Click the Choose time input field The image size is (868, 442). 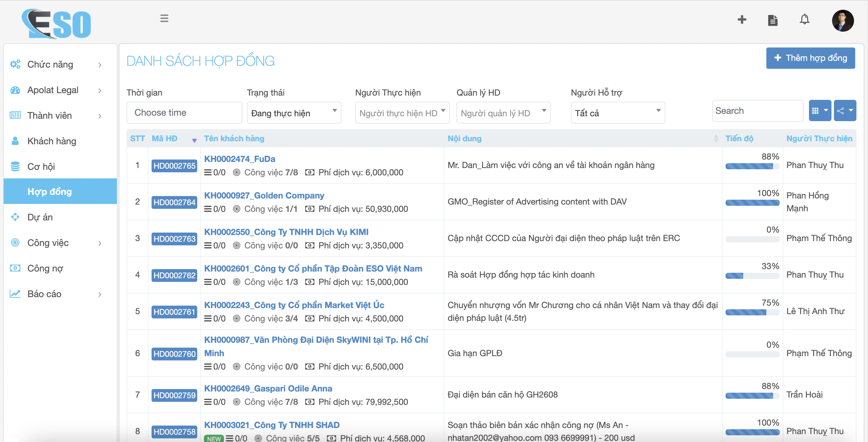pyautogui.click(x=184, y=113)
